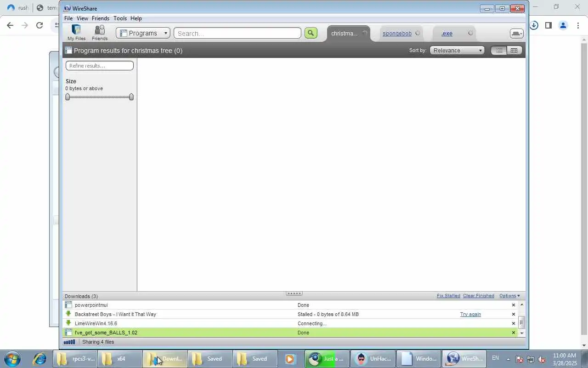Click the EN language indicator
The width and height of the screenshot is (588, 368).
coord(495,358)
